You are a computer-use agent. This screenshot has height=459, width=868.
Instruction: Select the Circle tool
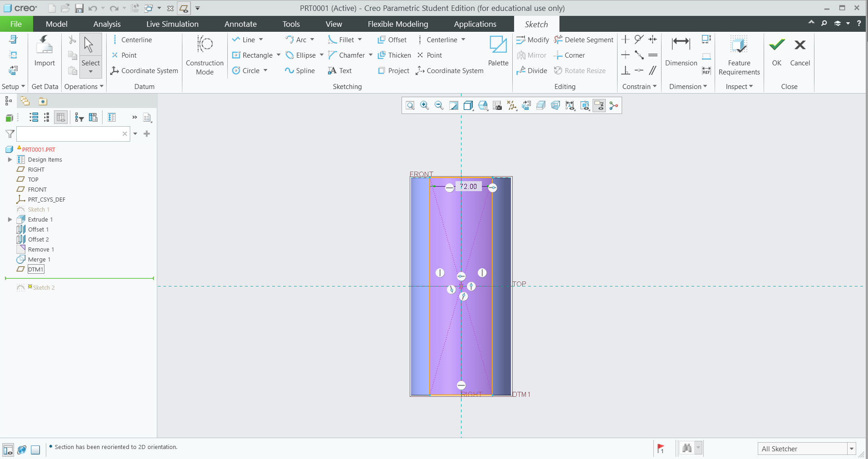click(249, 70)
